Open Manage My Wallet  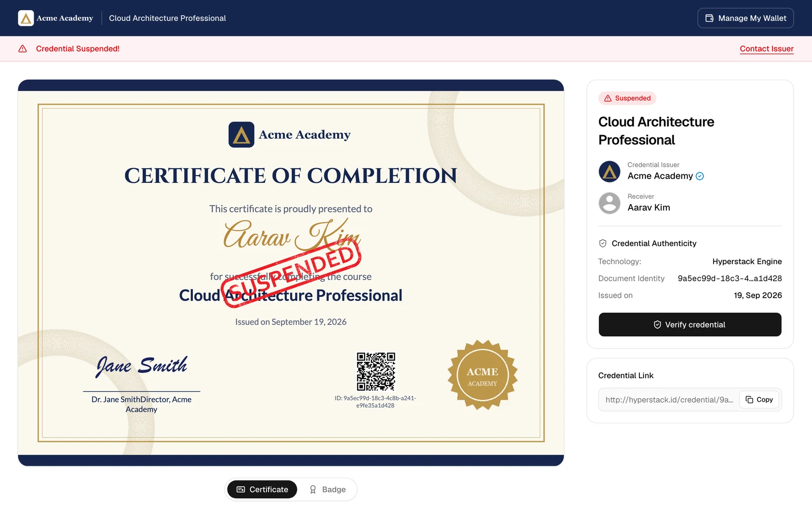[746, 18]
